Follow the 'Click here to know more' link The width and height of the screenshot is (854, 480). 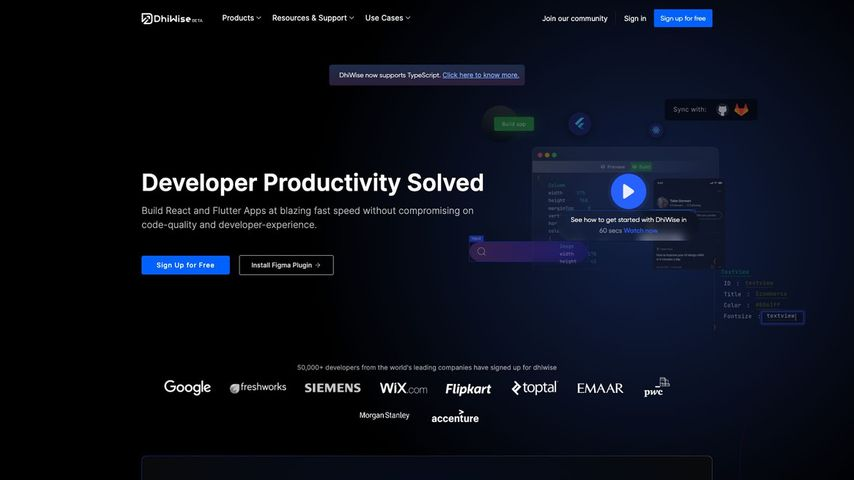480,75
